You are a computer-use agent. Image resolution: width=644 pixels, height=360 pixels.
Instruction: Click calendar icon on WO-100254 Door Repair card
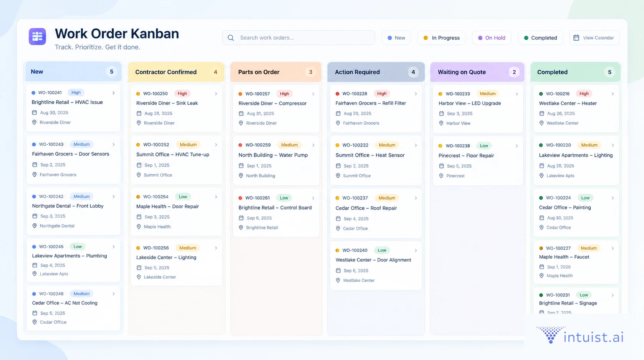[139, 217]
